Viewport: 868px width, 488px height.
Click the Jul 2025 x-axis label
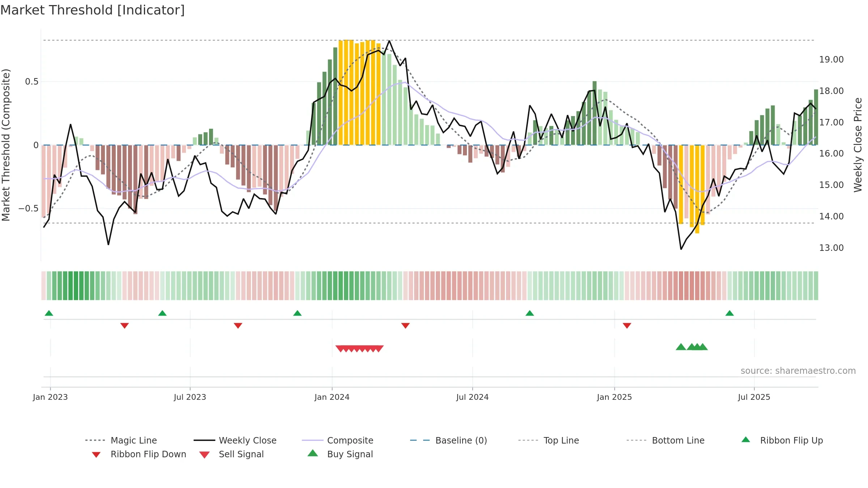click(x=754, y=397)
